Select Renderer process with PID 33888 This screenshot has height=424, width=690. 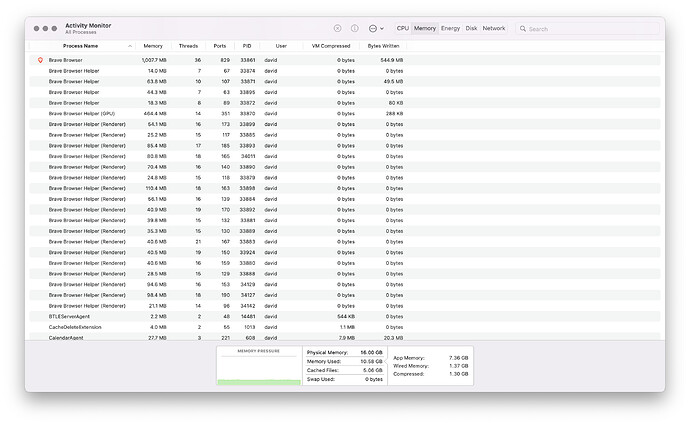[345, 274]
